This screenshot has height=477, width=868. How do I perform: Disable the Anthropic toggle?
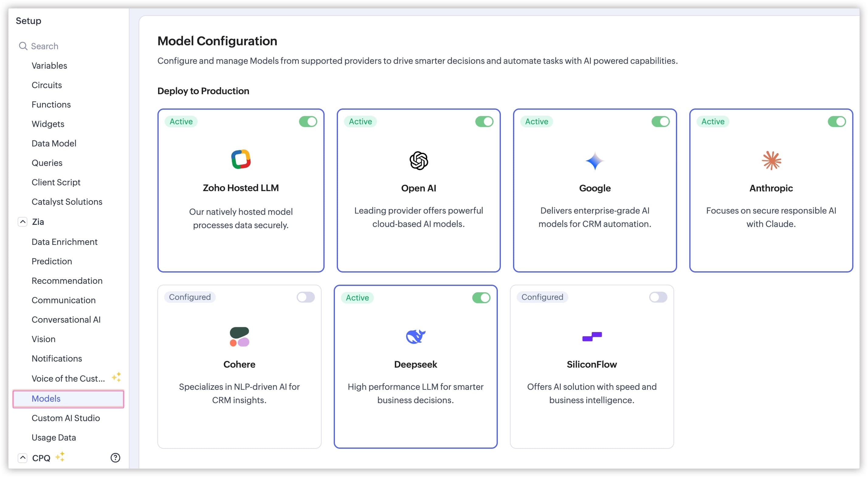837,121
